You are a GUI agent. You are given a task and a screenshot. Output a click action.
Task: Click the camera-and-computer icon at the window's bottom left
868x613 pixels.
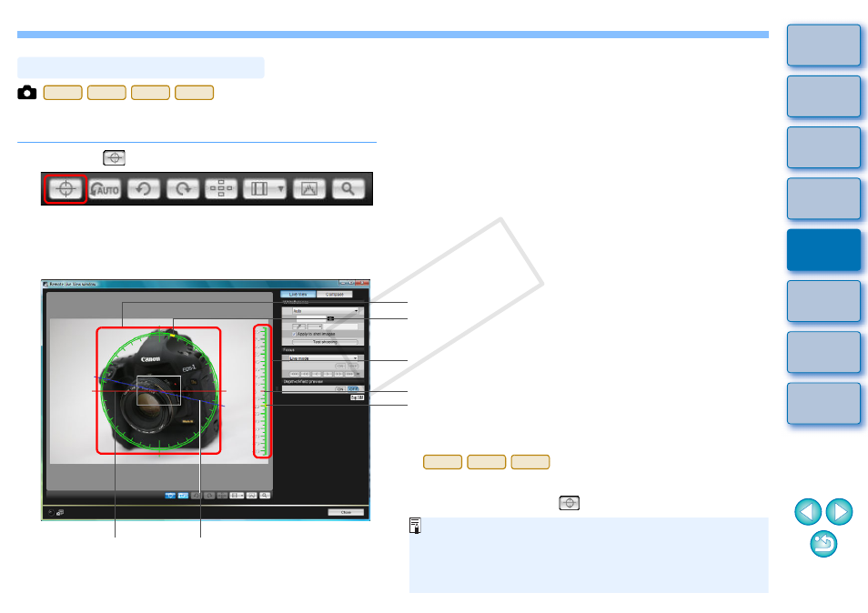[x=60, y=513]
